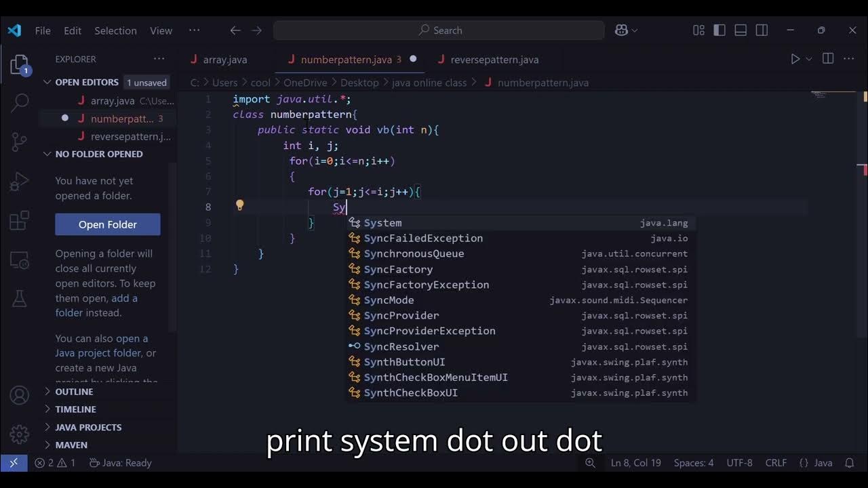Image resolution: width=868 pixels, height=488 pixels.
Task: Open the Selection menu
Action: pos(115,30)
